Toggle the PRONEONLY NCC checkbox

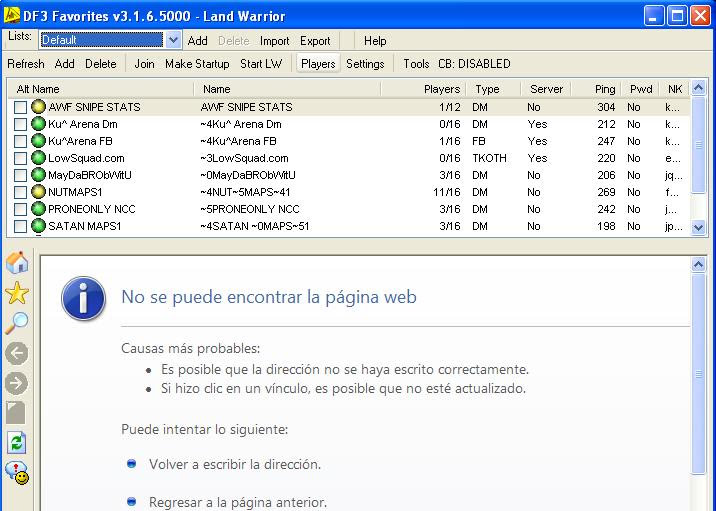[x=20, y=209]
